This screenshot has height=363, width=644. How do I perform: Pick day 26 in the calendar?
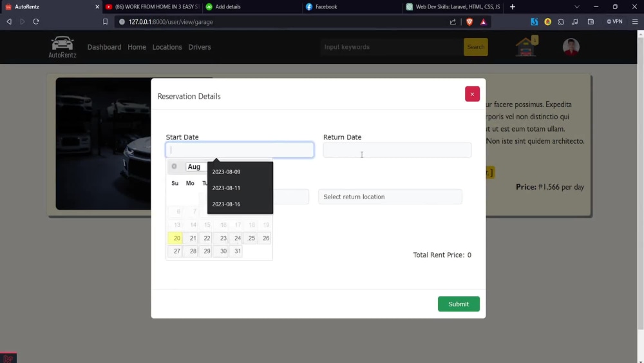click(265, 238)
